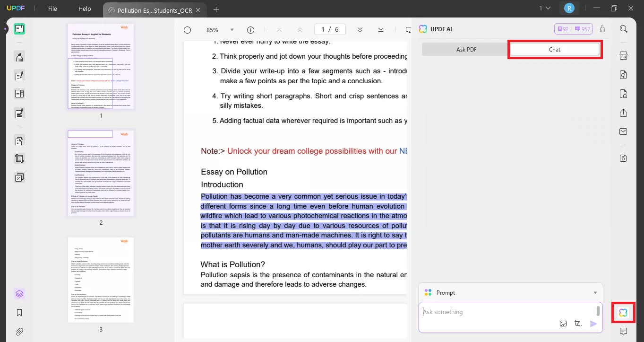This screenshot has height=342, width=644.
Task: Click the "What is Pollution?" heading
Action: pos(232,264)
